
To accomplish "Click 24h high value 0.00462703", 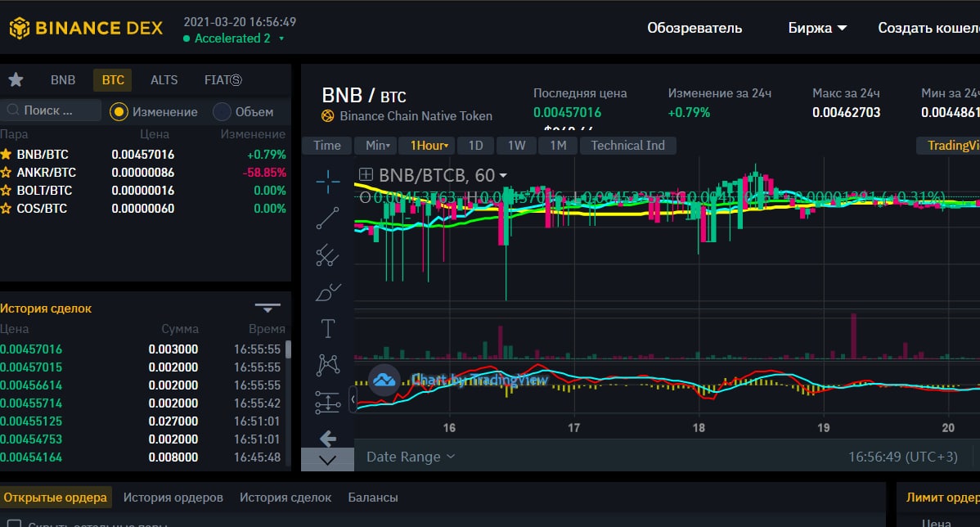I will click(x=846, y=113).
